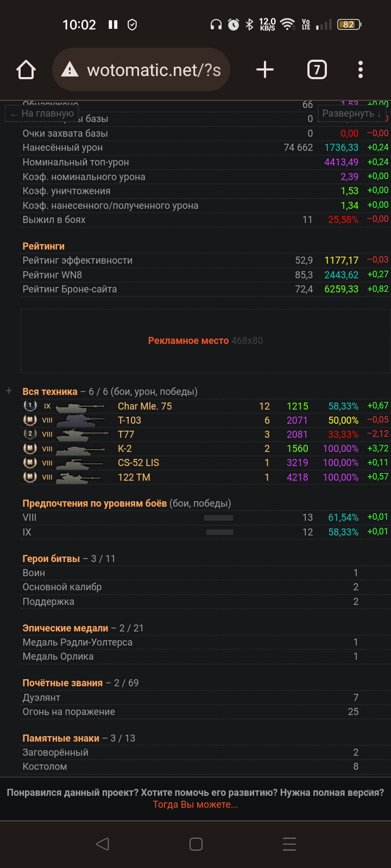Click the Тогда Вы можете... link
The height and width of the screenshot is (868, 391).
tap(195, 805)
